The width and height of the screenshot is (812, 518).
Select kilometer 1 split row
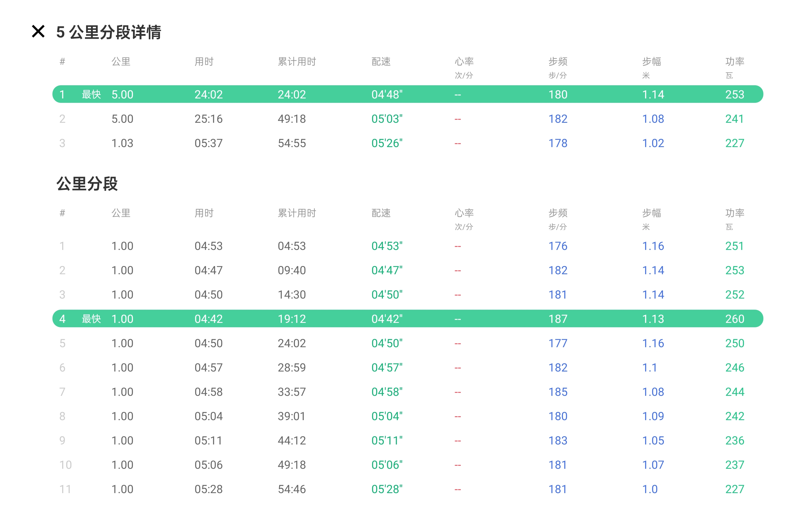coord(407,246)
